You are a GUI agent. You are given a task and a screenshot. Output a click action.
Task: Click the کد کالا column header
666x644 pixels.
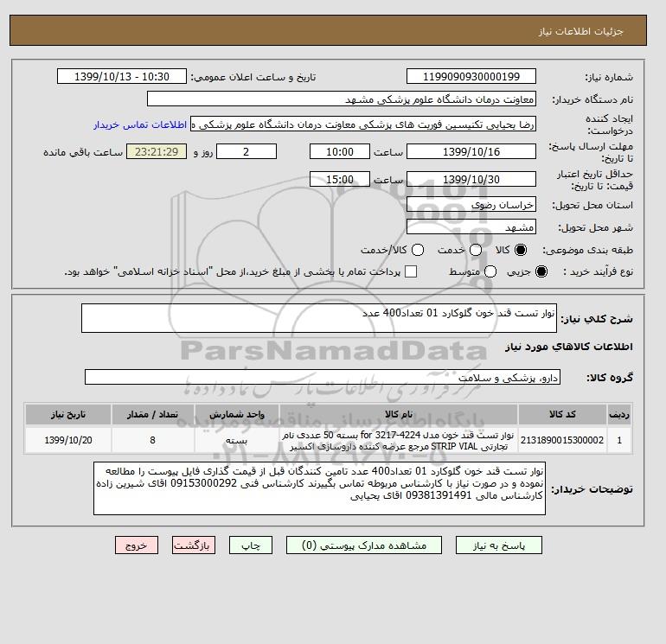click(562, 414)
